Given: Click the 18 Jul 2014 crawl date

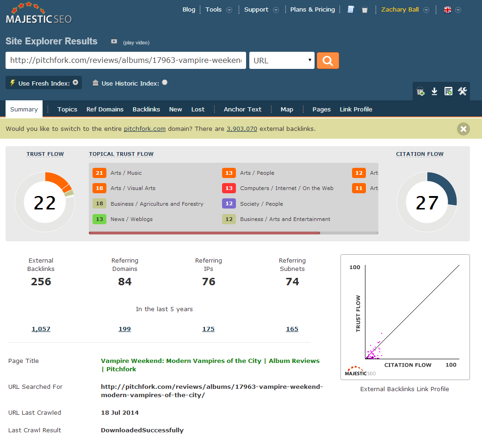Looking at the screenshot, I should 120,413.
